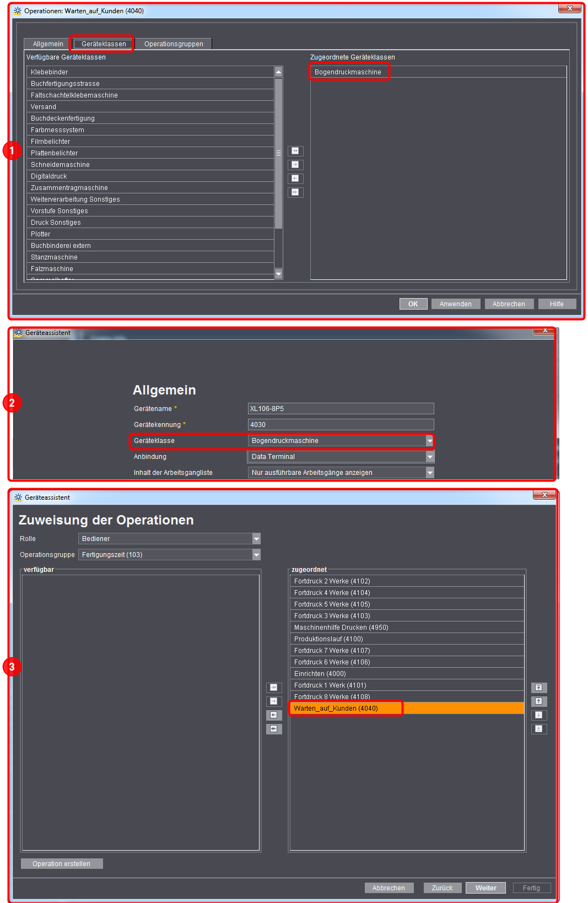This screenshot has width=588, height=903.
Task: Confirm with the OK button
Action: pyautogui.click(x=413, y=304)
